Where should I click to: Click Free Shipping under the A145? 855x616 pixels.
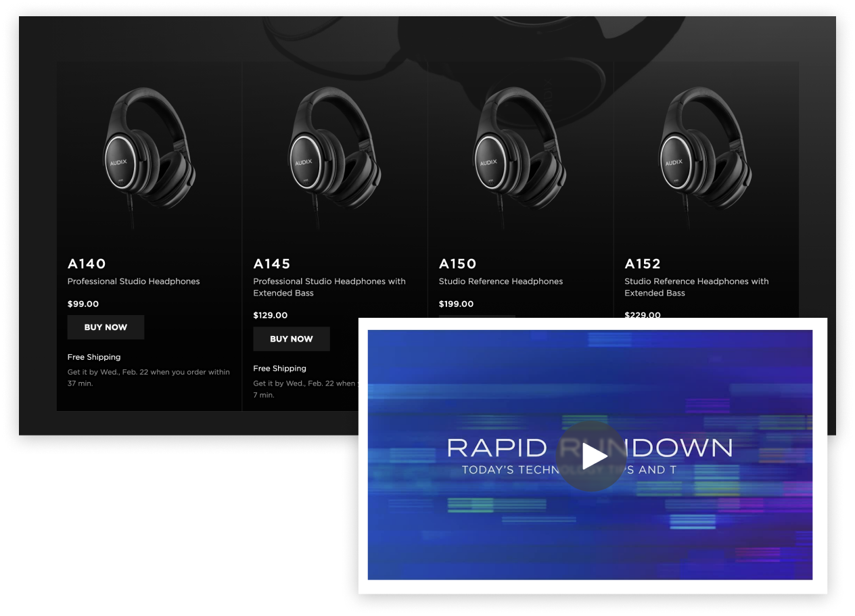[x=280, y=369]
